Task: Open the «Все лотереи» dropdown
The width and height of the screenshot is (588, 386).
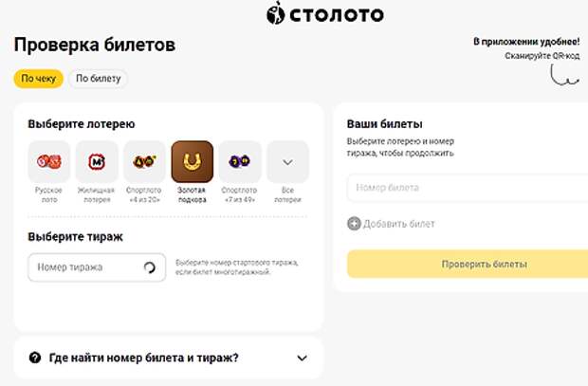Action: click(287, 162)
